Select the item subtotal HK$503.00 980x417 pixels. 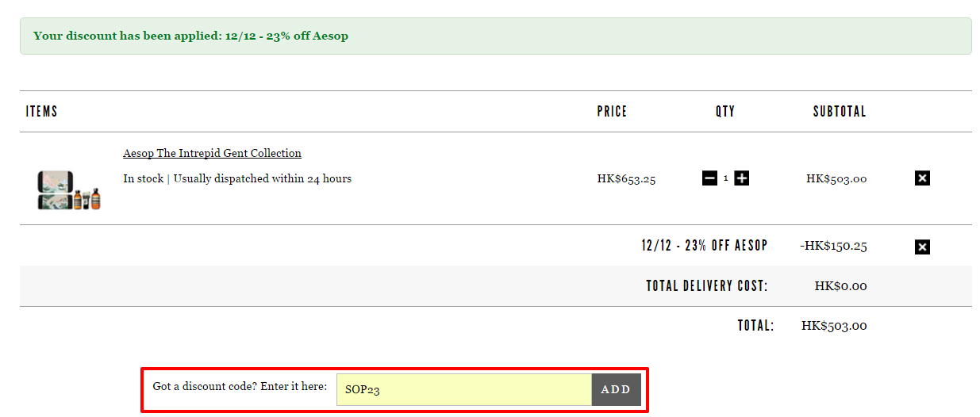[x=836, y=179]
